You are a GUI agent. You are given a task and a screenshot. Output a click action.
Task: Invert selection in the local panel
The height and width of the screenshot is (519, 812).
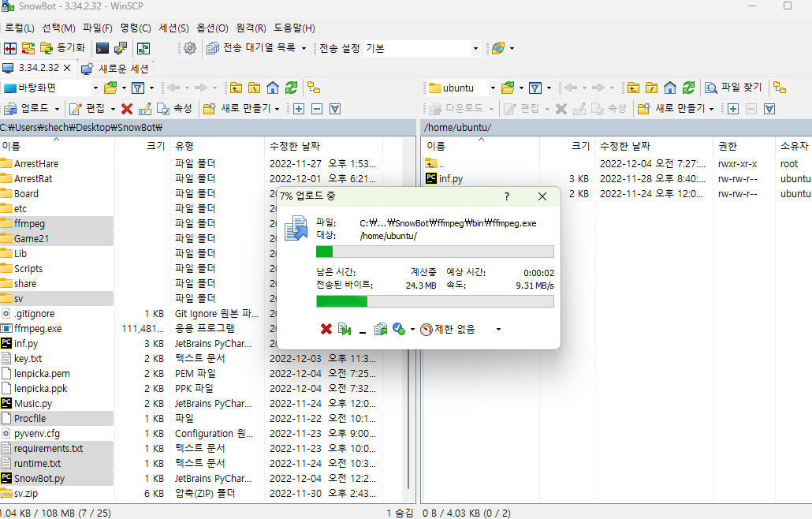click(335, 109)
